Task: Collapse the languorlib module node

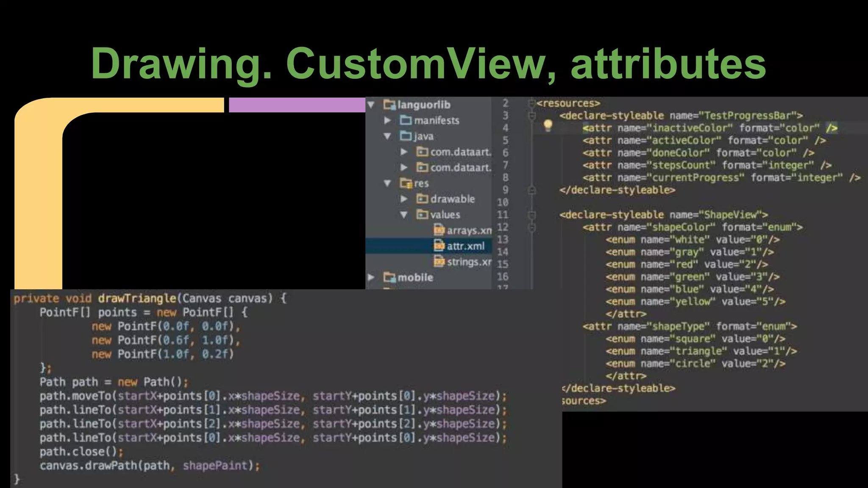Action: (371, 105)
